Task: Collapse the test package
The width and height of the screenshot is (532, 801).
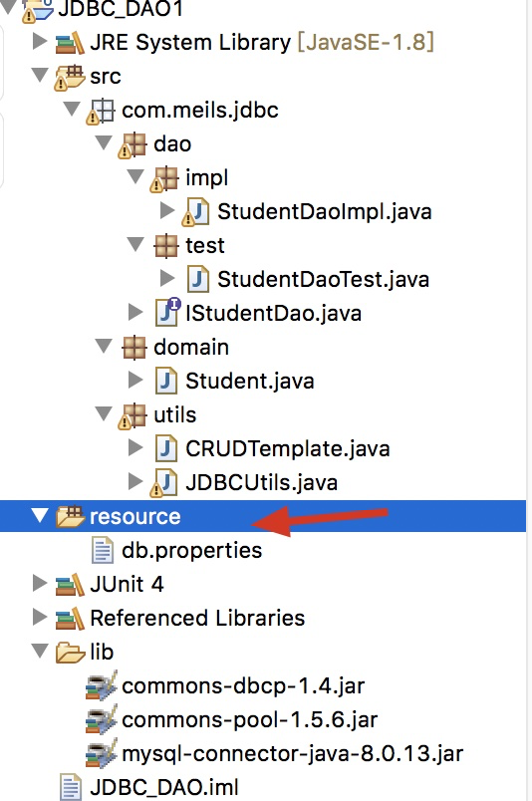Action: [x=134, y=244]
